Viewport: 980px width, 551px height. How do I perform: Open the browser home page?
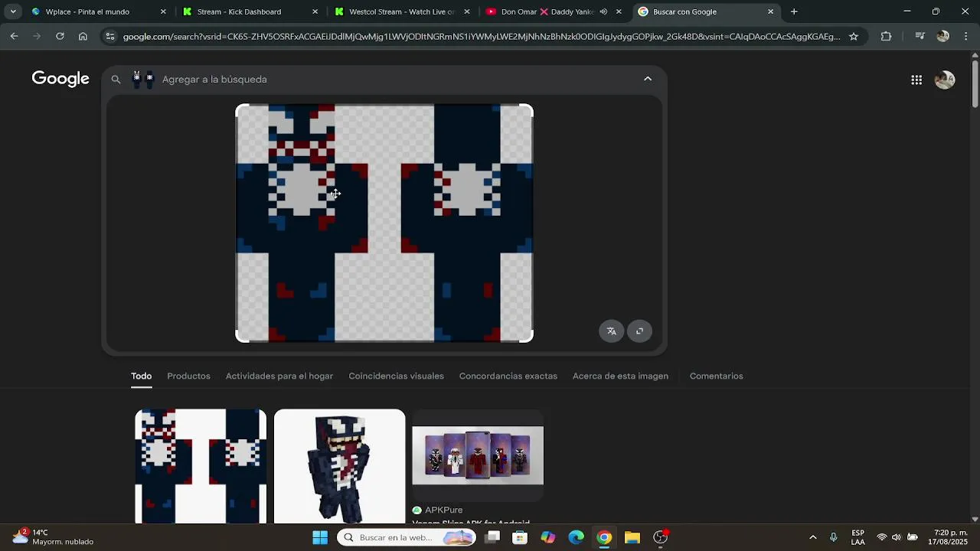pyautogui.click(x=83, y=36)
